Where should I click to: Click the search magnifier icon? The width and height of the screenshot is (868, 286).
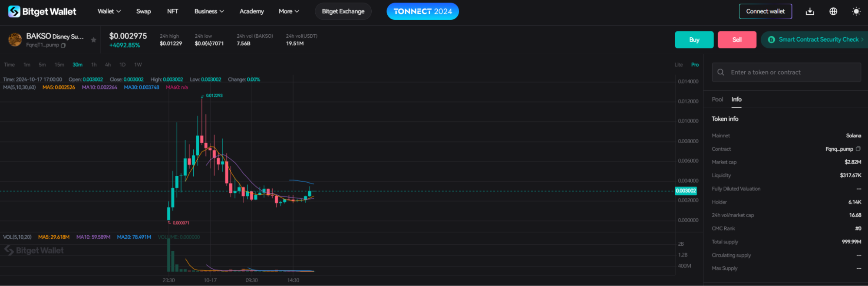tap(721, 72)
